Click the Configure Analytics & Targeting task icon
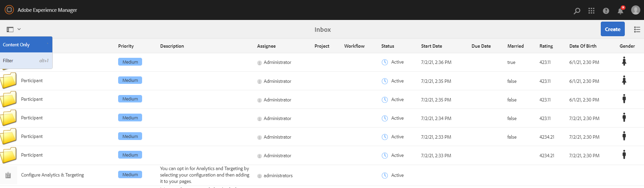This screenshot has width=644, height=188. click(8, 175)
